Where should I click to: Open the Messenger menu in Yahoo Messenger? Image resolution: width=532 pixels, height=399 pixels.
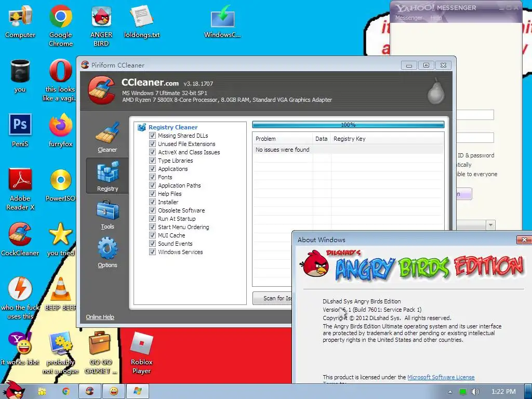click(408, 18)
